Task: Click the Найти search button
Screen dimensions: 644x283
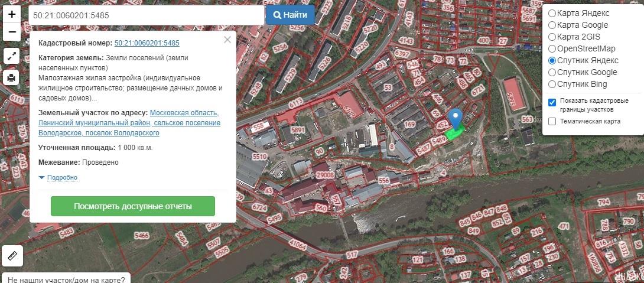Action: (290, 15)
